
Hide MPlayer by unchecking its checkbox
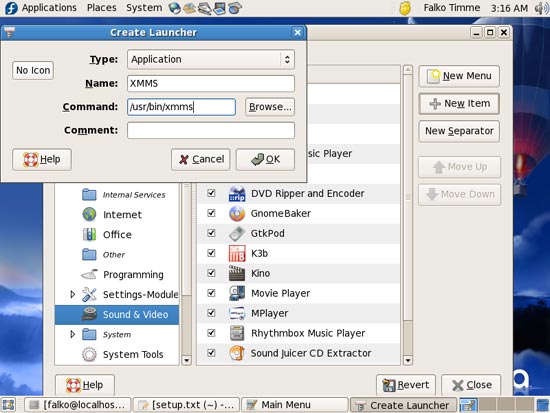211,313
